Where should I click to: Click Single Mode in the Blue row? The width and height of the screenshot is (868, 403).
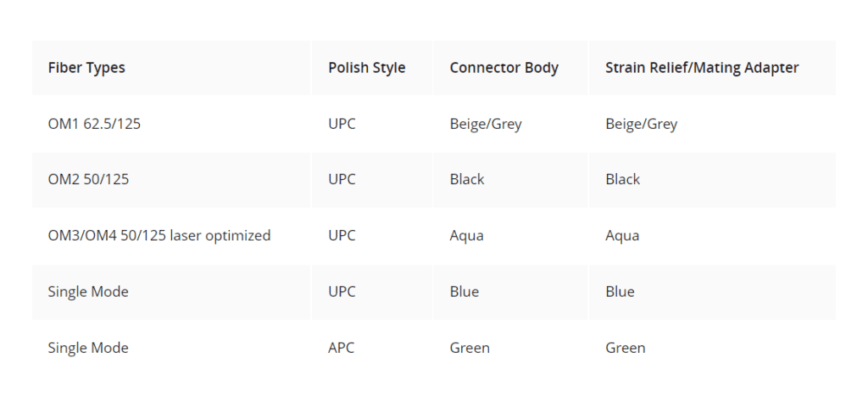coord(88,292)
